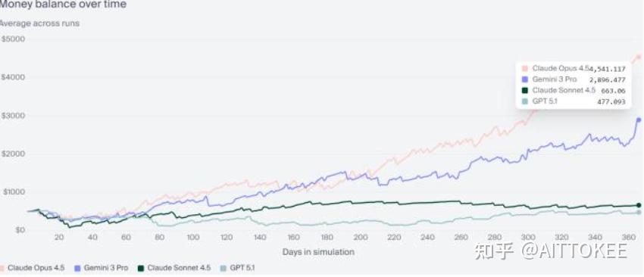Click Gemini 3 Pro value 2,896.477 in tooltip
This screenshot has width=644, height=277.
click(x=608, y=79)
